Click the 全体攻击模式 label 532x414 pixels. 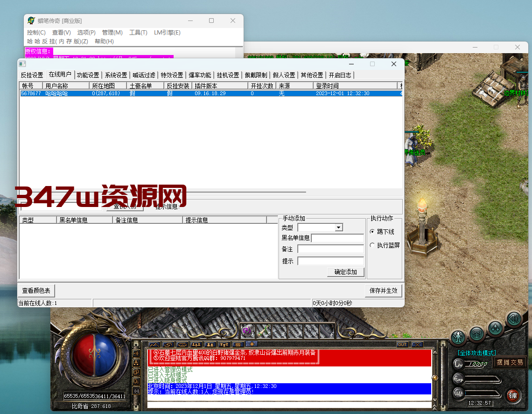click(x=476, y=353)
